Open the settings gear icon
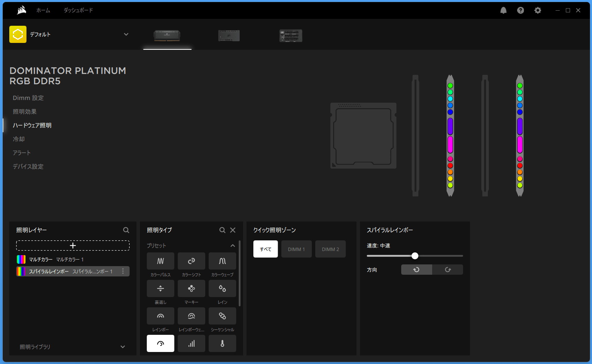The width and height of the screenshot is (592, 364). click(538, 10)
